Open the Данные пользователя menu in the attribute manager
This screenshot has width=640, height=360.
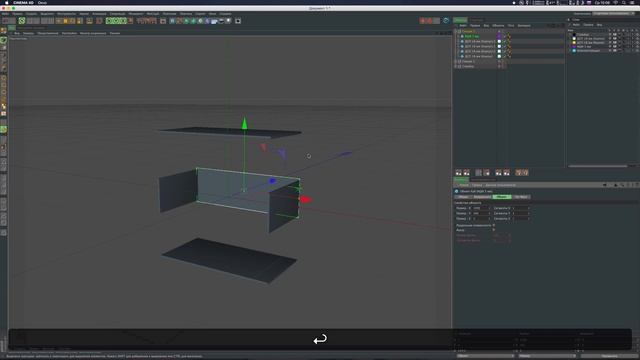501,185
